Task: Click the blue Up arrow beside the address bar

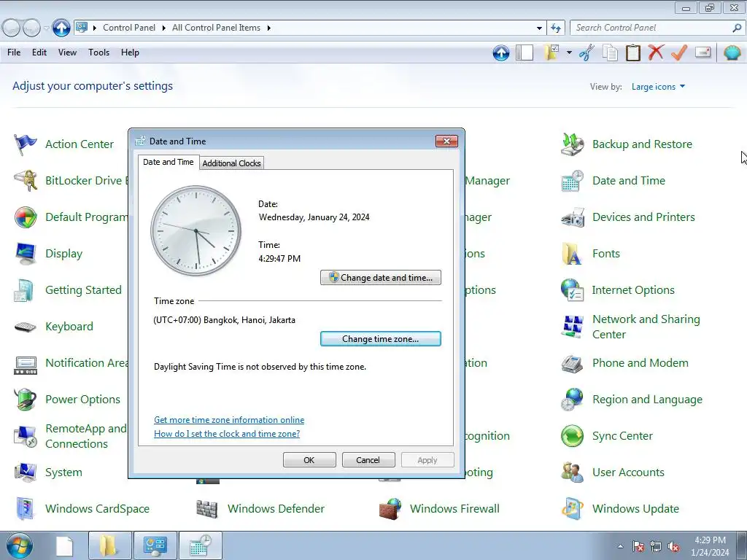Action: coord(61,28)
